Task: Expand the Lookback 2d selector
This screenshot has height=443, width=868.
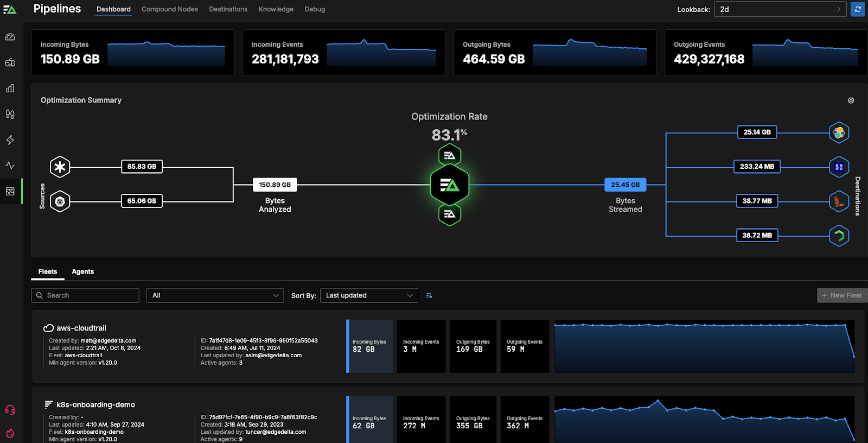Action: [x=780, y=9]
